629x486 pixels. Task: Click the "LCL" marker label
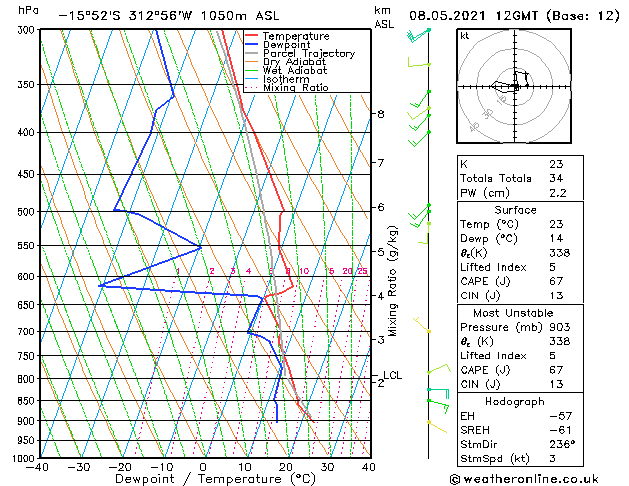pyautogui.click(x=393, y=375)
